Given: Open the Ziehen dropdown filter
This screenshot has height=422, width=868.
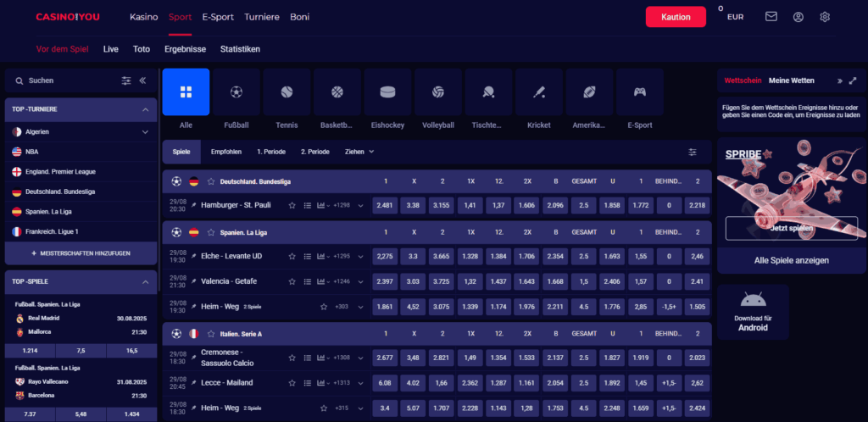Looking at the screenshot, I should (359, 152).
